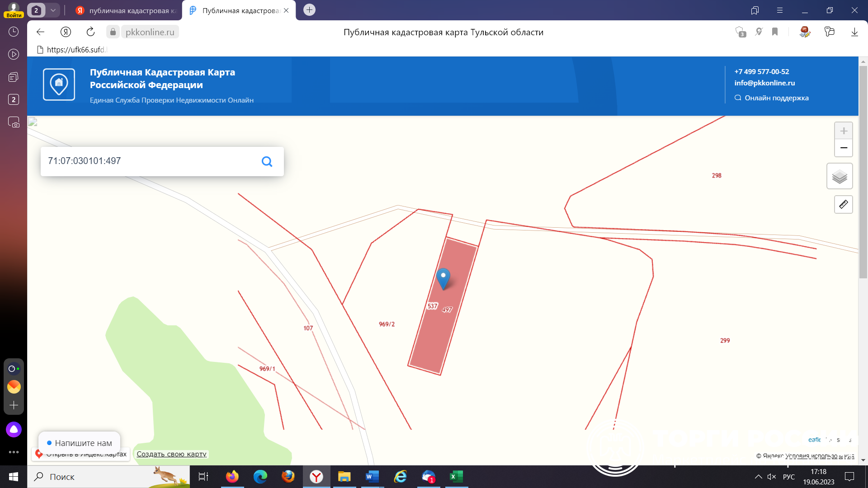Viewport: 868px width, 488px height.
Task: Open the Windows Start menu
Action: point(14,477)
